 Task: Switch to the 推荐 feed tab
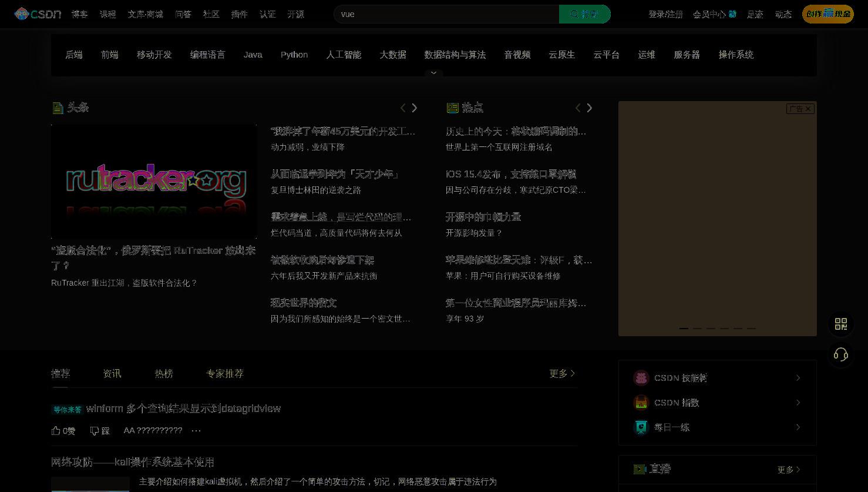pyautogui.click(x=60, y=374)
